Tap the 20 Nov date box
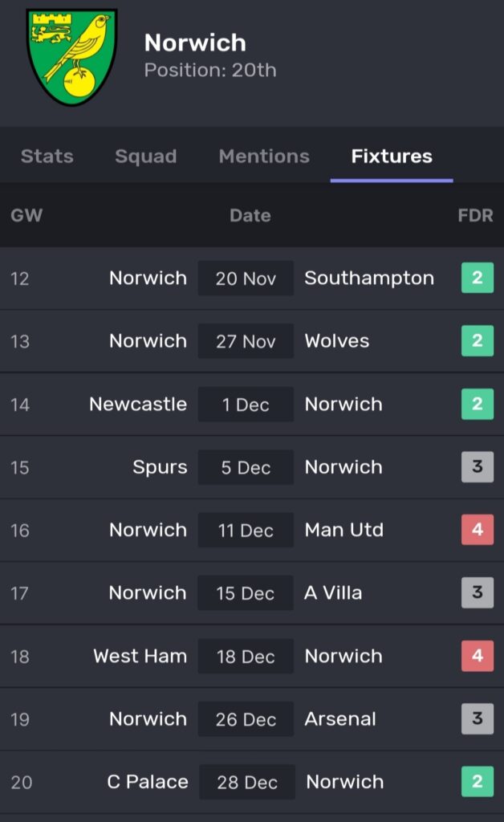Viewport: 504px width, 822px height. [x=246, y=279]
